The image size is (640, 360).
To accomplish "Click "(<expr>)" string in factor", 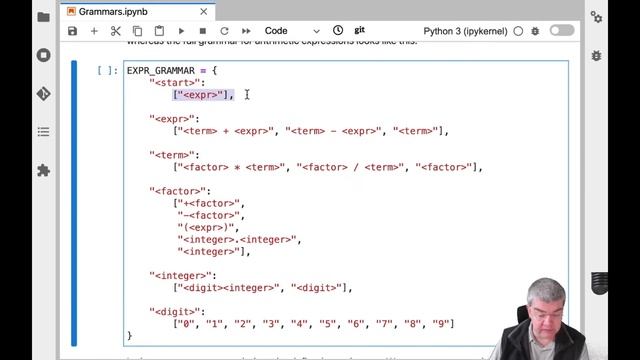I will [206, 227].
